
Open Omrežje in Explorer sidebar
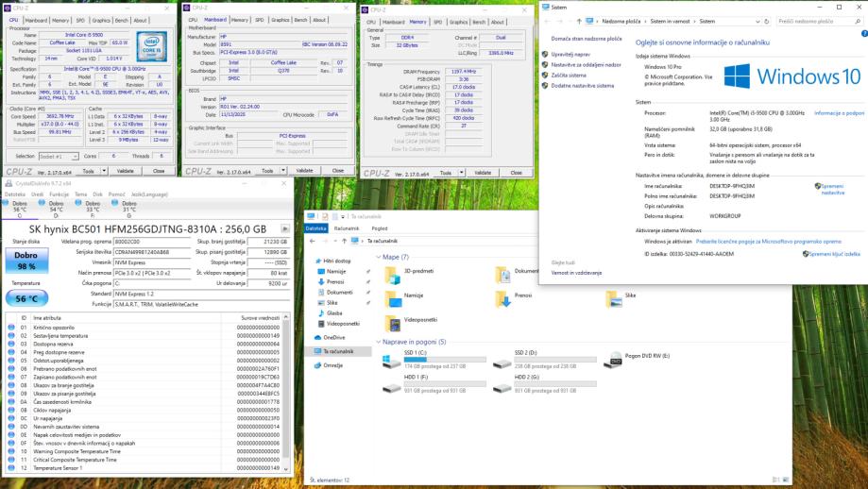tap(329, 365)
